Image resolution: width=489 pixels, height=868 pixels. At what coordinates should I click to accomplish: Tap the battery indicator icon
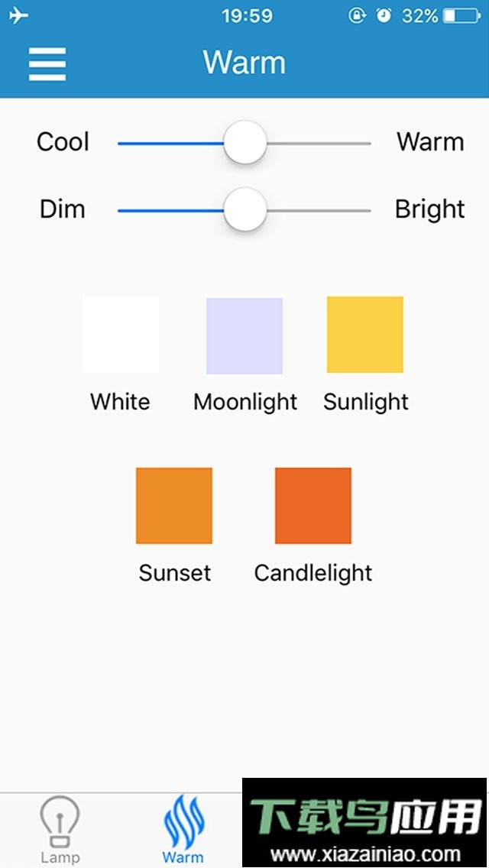(461, 16)
